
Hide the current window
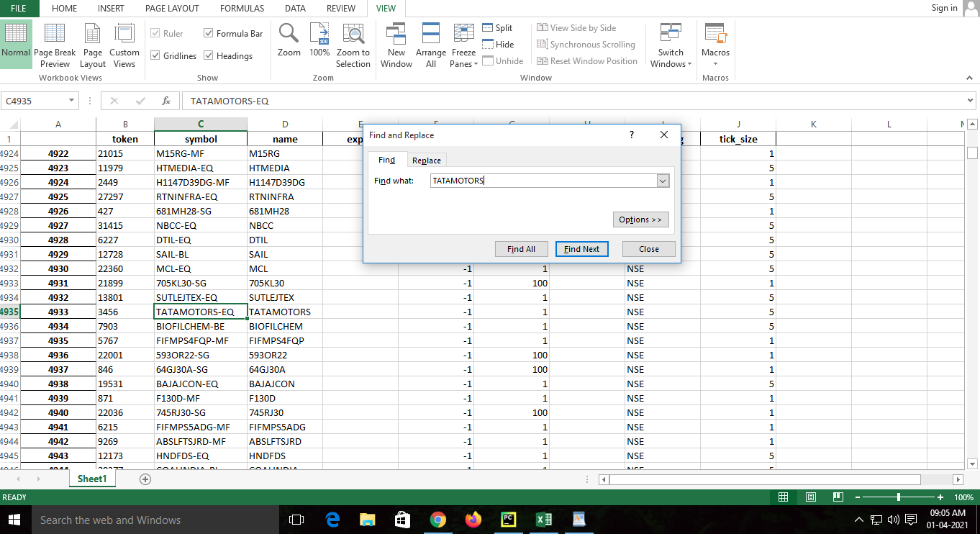coord(497,45)
